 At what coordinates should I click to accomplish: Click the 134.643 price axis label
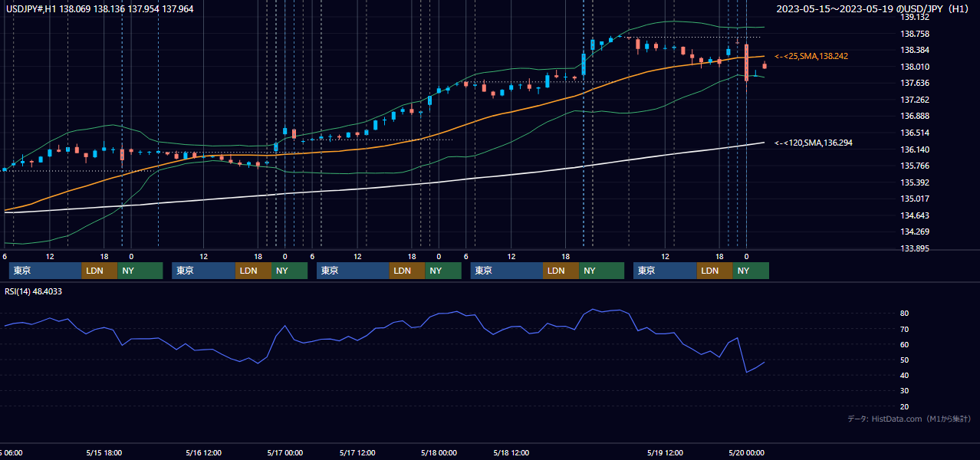915,215
